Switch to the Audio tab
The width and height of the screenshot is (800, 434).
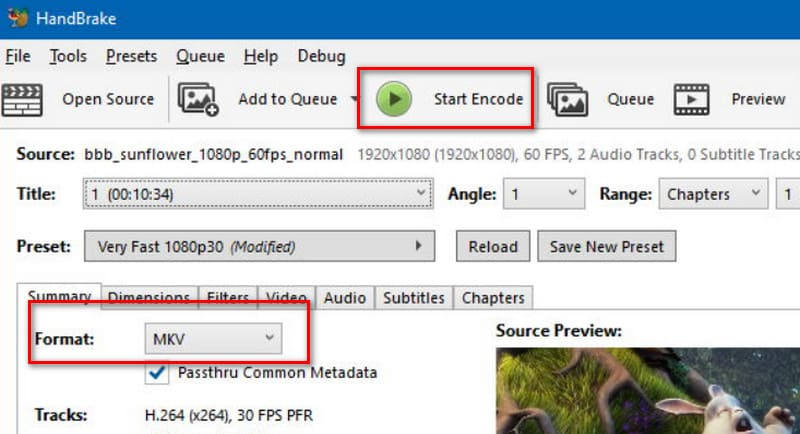tap(346, 298)
